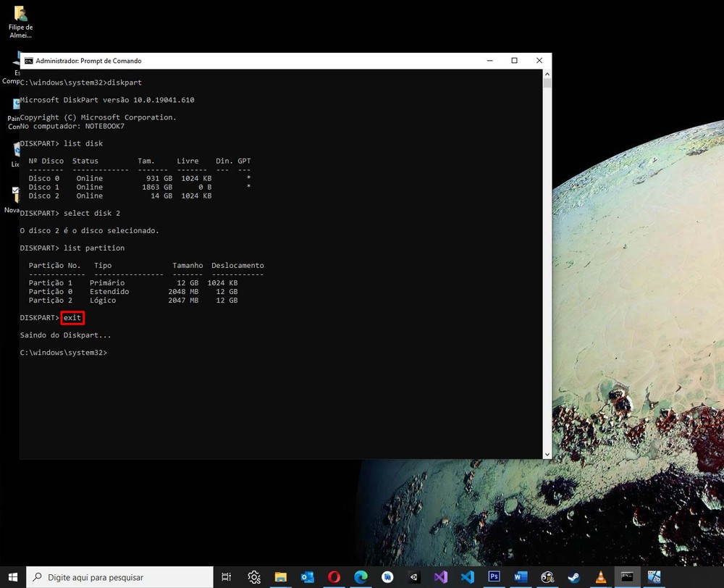The image size is (724, 588).
Task: Open Microsoft Edge from the taskbar
Action: [361, 577]
